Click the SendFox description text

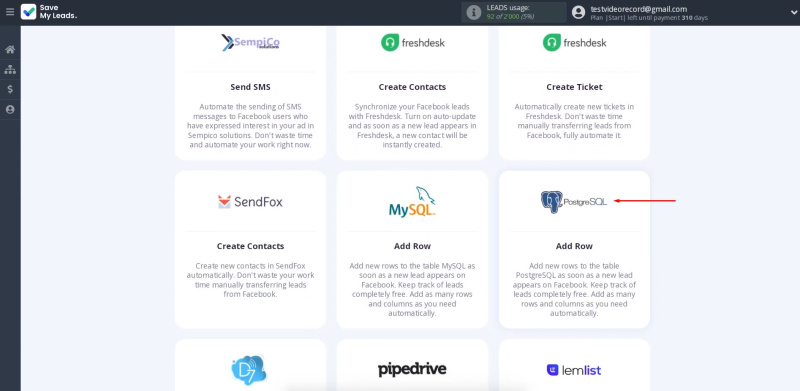coord(250,280)
